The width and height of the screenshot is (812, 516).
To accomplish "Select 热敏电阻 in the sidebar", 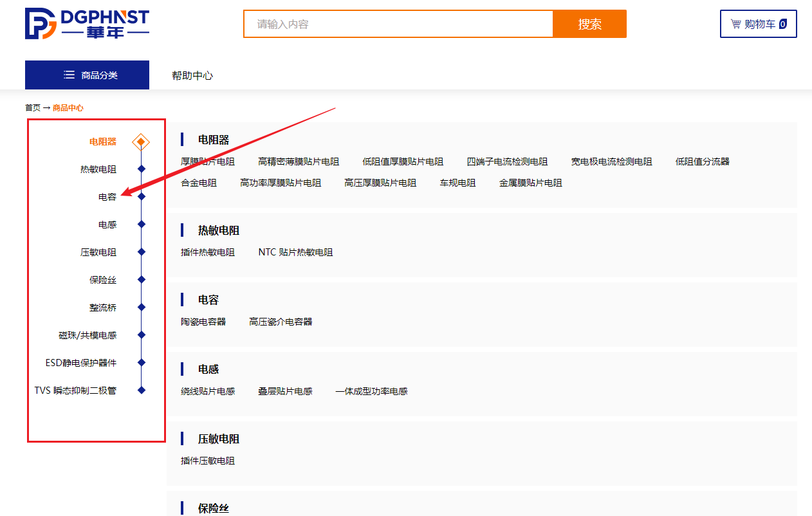I will tap(98, 169).
